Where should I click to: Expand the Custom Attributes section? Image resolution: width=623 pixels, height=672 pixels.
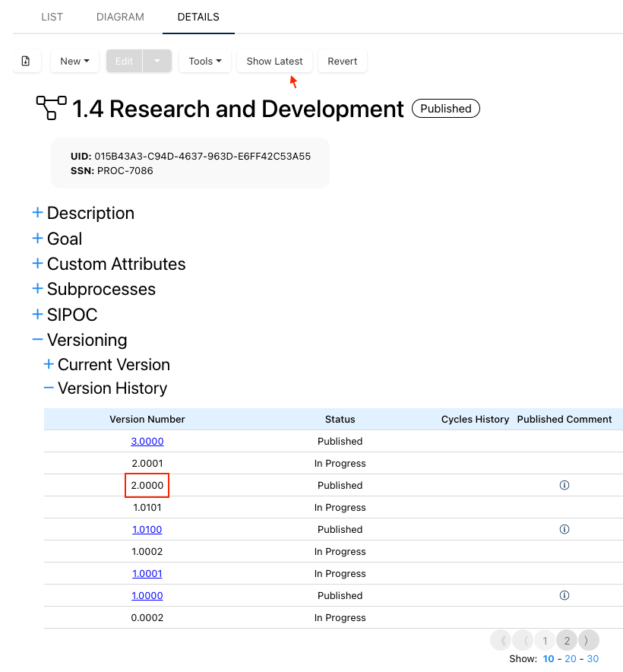coord(37,264)
